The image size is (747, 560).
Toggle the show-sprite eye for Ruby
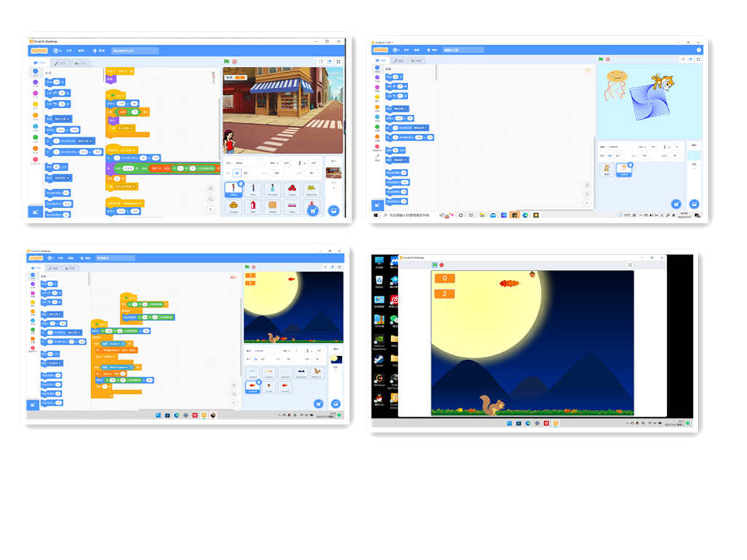[236, 173]
